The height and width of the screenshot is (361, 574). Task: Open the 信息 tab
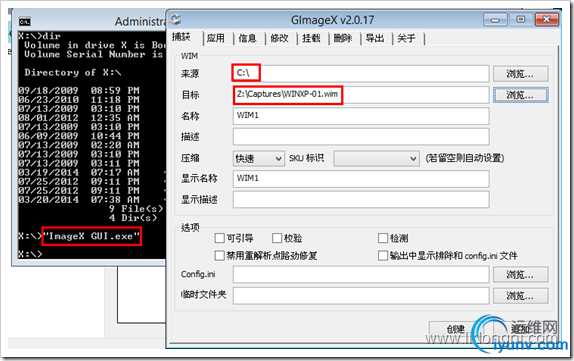click(247, 38)
